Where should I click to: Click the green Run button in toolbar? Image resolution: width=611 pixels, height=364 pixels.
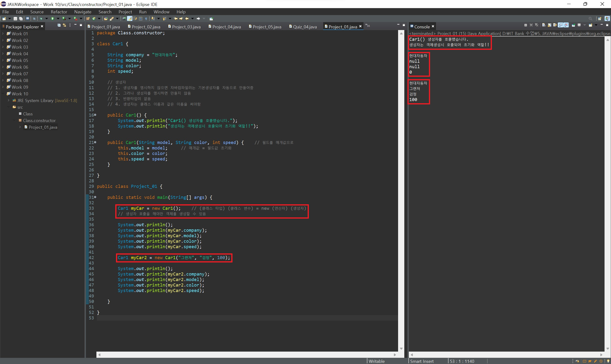pyautogui.click(x=53, y=19)
